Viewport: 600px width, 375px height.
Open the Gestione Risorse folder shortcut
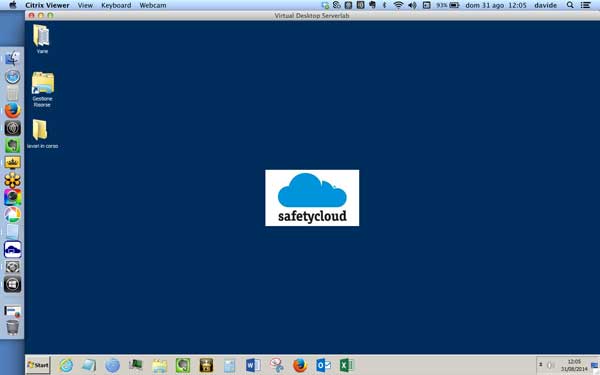pyautogui.click(x=42, y=89)
